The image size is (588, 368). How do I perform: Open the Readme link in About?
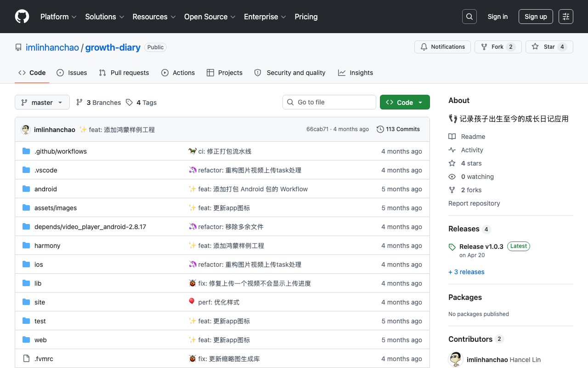coord(467,137)
